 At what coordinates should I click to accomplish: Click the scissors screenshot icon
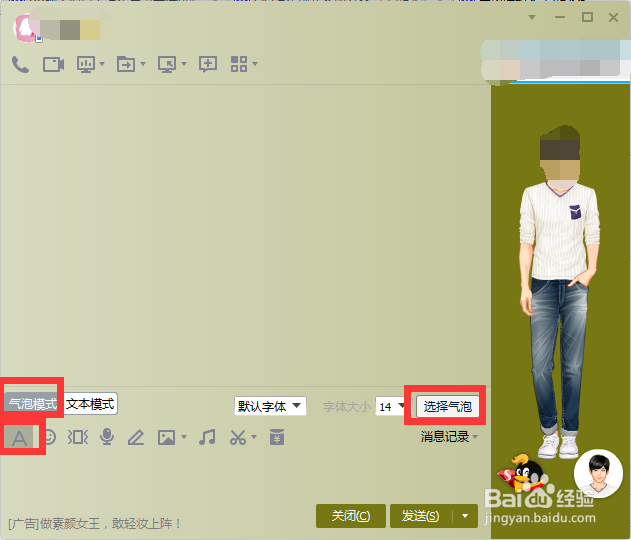[x=238, y=437]
